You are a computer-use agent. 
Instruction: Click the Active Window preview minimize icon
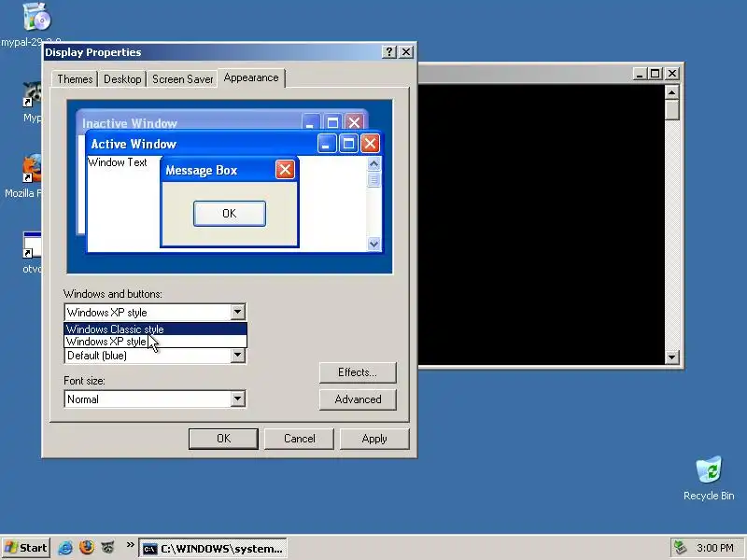(x=327, y=144)
